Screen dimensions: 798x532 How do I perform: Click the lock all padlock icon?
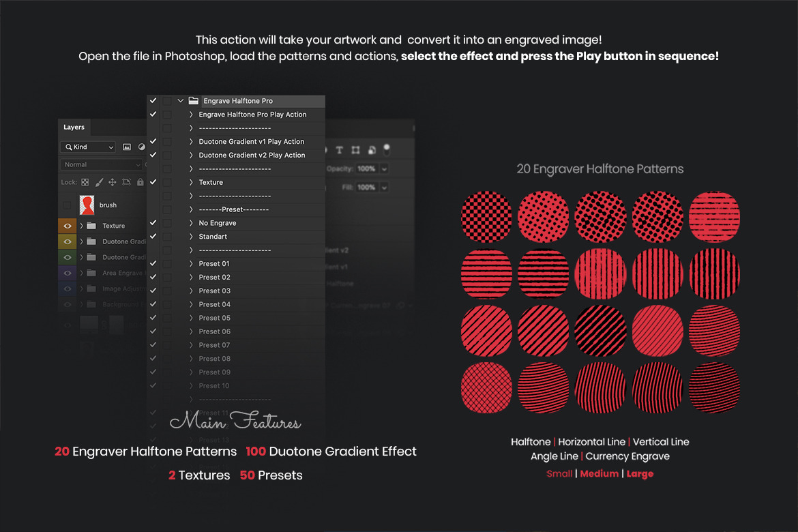(x=140, y=182)
